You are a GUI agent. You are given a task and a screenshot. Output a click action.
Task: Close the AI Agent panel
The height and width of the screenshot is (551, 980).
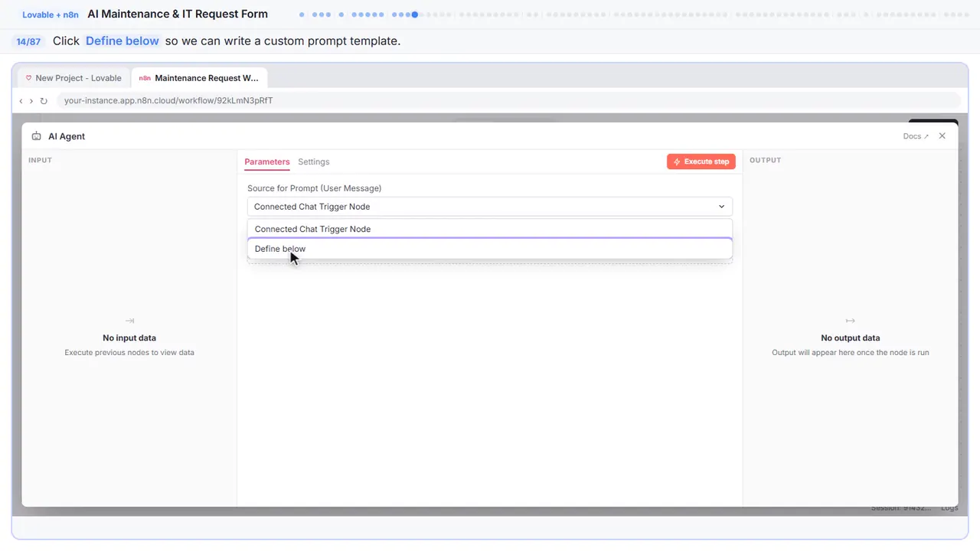942,135
